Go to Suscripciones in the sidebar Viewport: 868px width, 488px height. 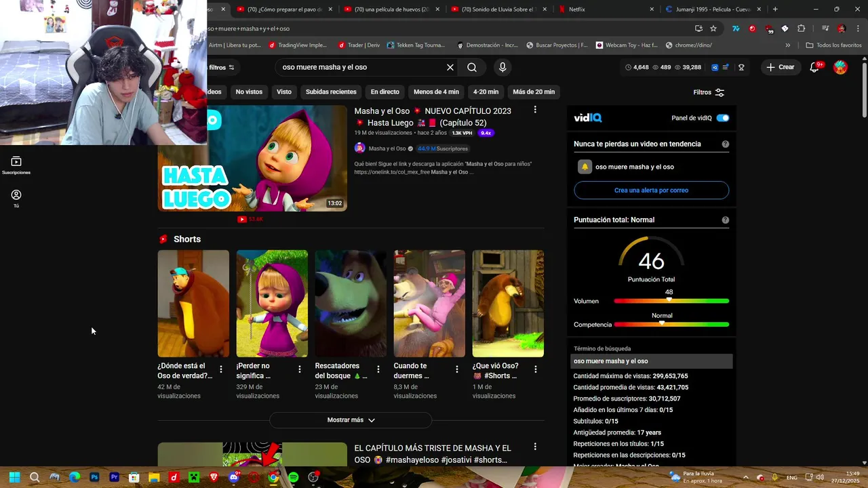16,165
